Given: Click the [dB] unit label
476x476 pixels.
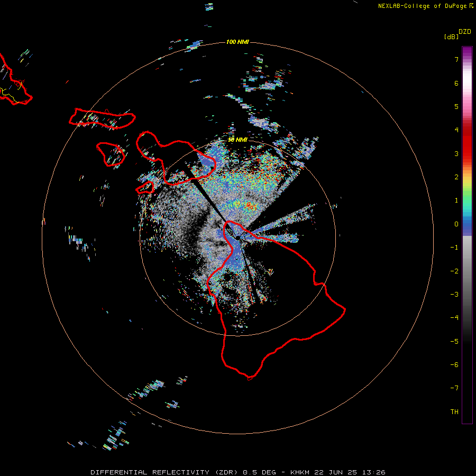Looking at the screenshot, I should 451,36.
